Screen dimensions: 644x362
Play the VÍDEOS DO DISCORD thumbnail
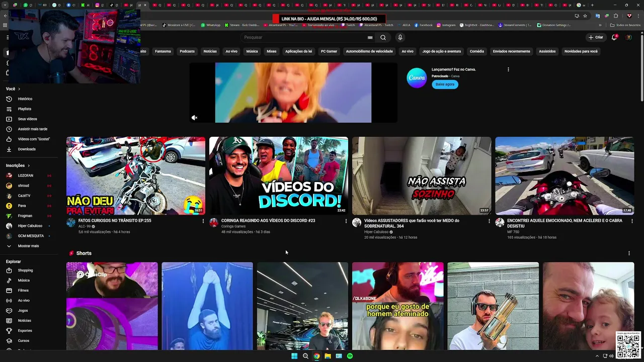point(279,176)
